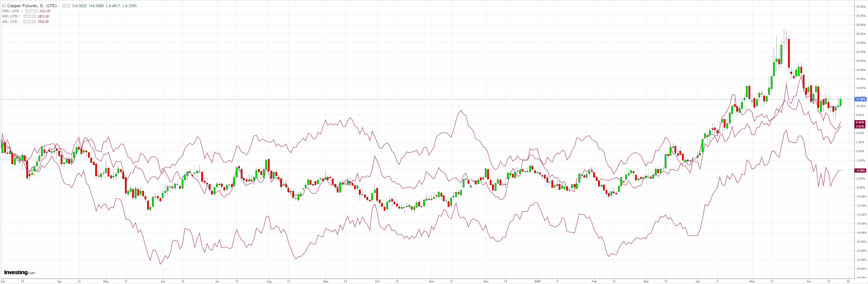Click the Investing.com logo link
Screen dimensions: 868x284
20,272
